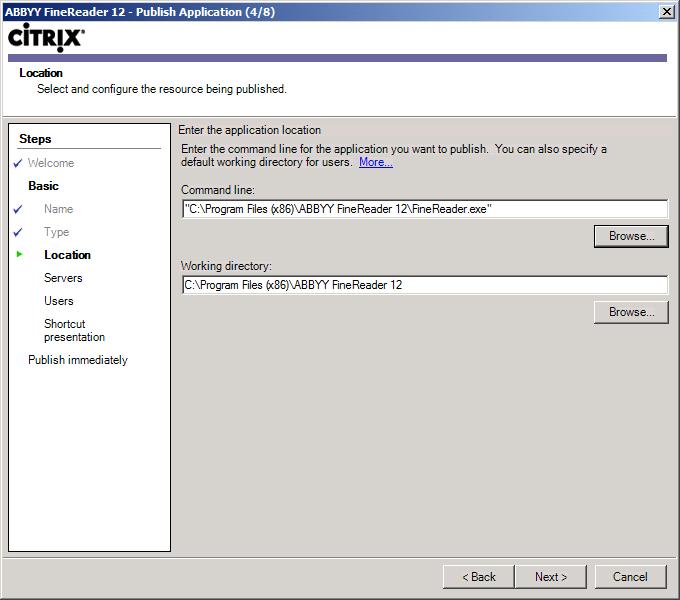Click the 'Command line:' label
Screen dimensions: 680x600
[218, 190]
